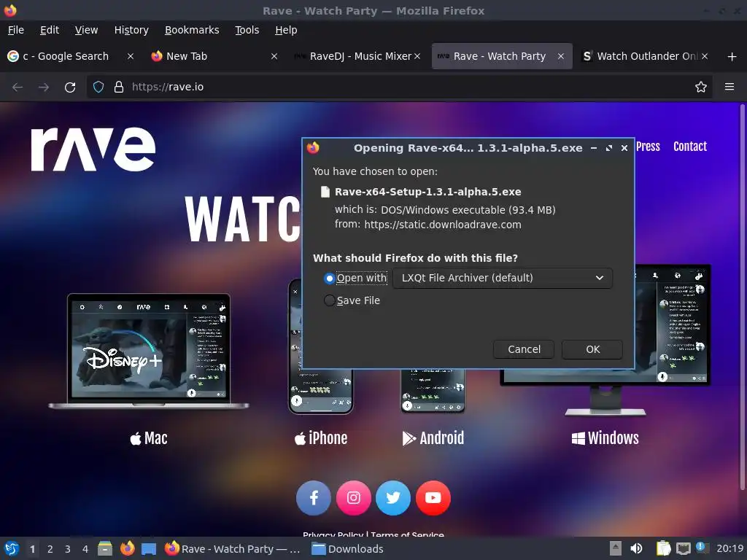747x560 pixels.
Task: Cancel the file opening dialog
Action: pos(524,349)
